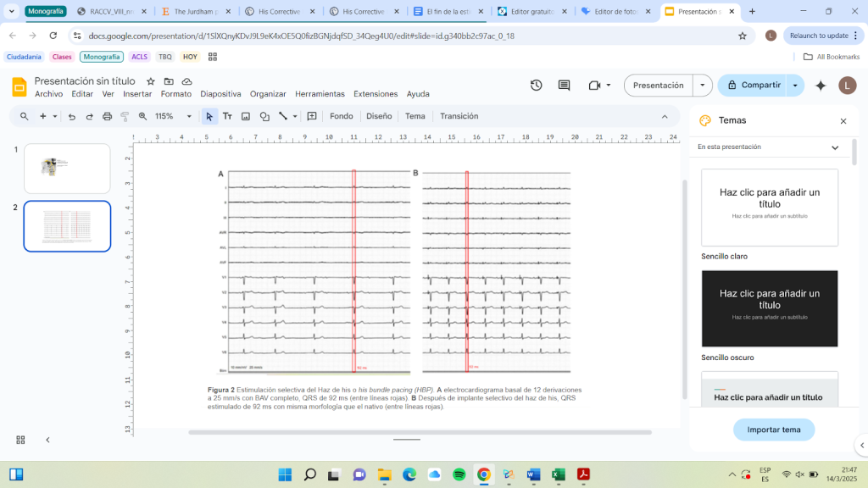Open the Diapositiva menu

coord(220,94)
